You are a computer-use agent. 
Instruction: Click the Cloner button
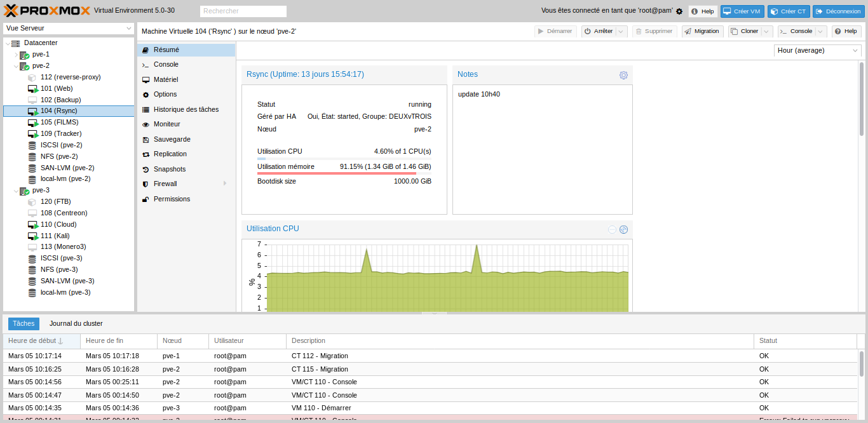pyautogui.click(x=744, y=31)
